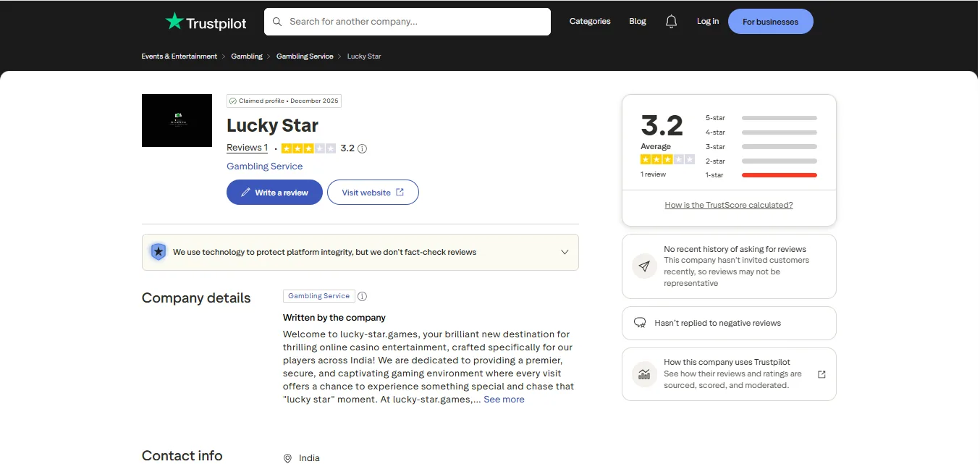Click the 'Claimed profile • December 2025' badge
This screenshot has height=464, width=980.
[284, 101]
